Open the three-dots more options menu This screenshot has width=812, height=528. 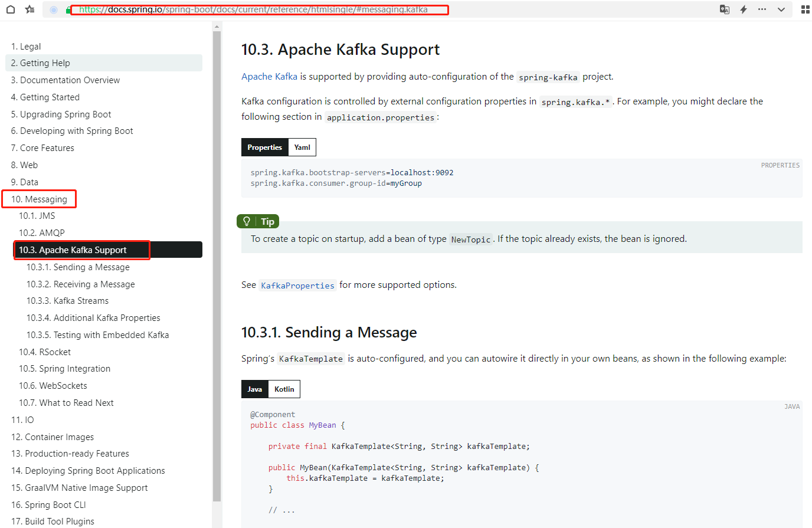click(x=762, y=9)
